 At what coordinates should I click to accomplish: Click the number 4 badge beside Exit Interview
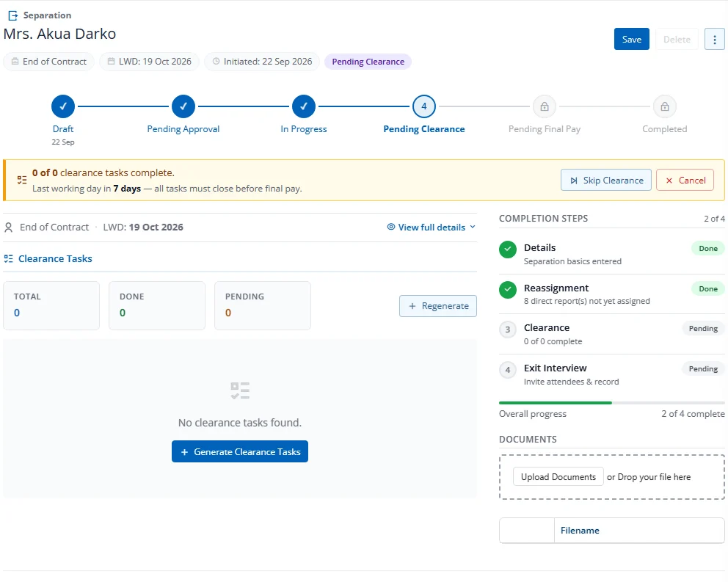click(x=508, y=370)
